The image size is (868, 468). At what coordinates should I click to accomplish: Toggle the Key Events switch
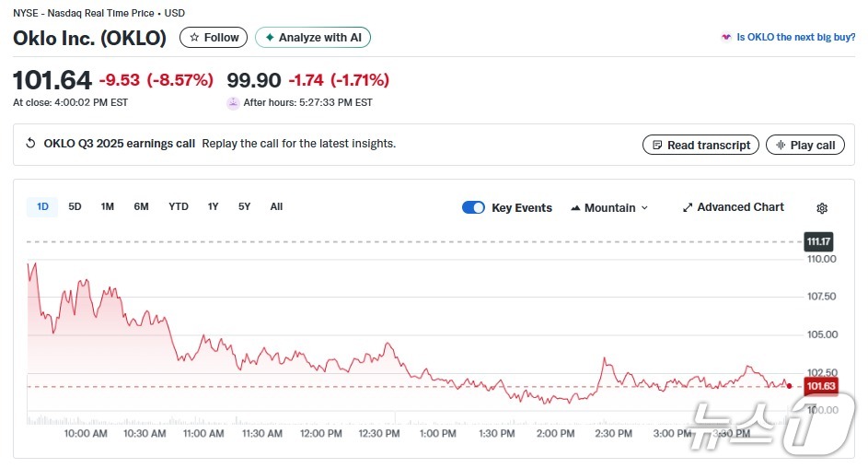point(473,207)
